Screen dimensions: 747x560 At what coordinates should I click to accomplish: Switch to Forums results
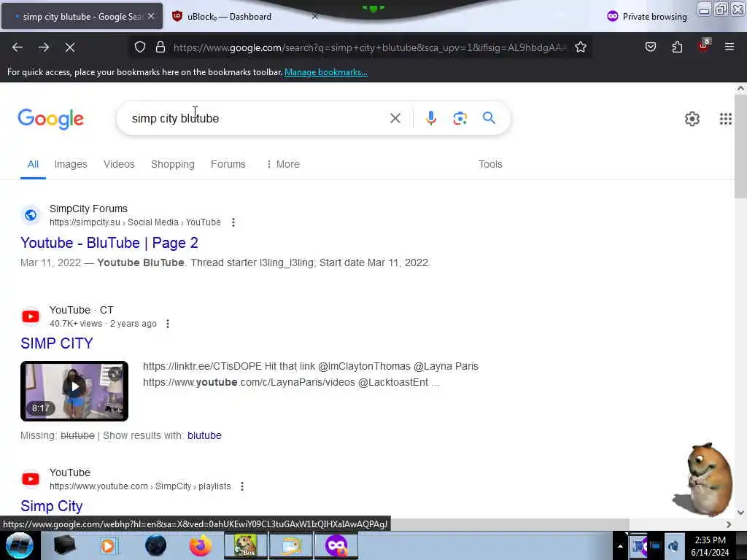click(228, 164)
